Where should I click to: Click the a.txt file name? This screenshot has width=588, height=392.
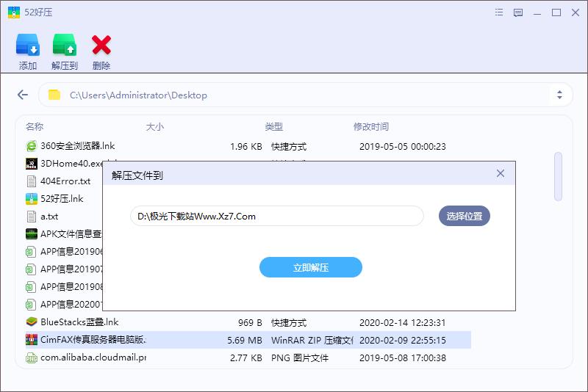pos(49,217)
